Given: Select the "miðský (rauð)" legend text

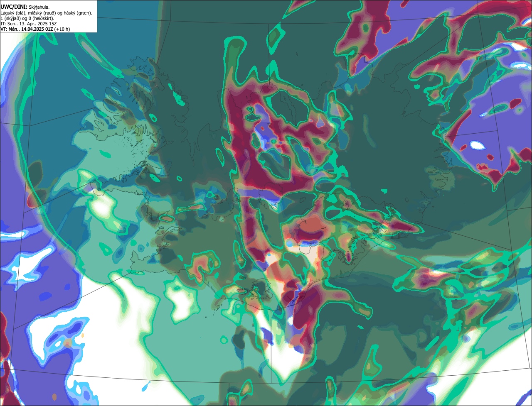Looking at the screenshot, I should [x=42, y=13].
